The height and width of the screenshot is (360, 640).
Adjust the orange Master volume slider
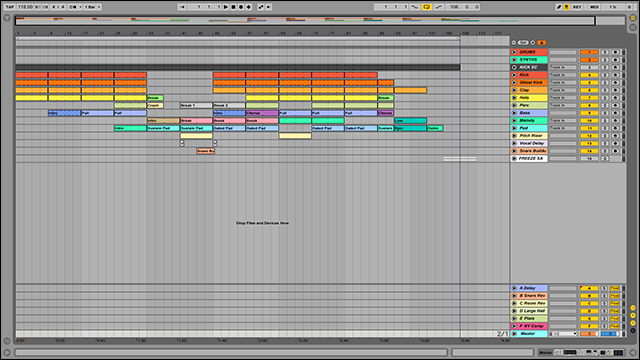tap(589, 334)
